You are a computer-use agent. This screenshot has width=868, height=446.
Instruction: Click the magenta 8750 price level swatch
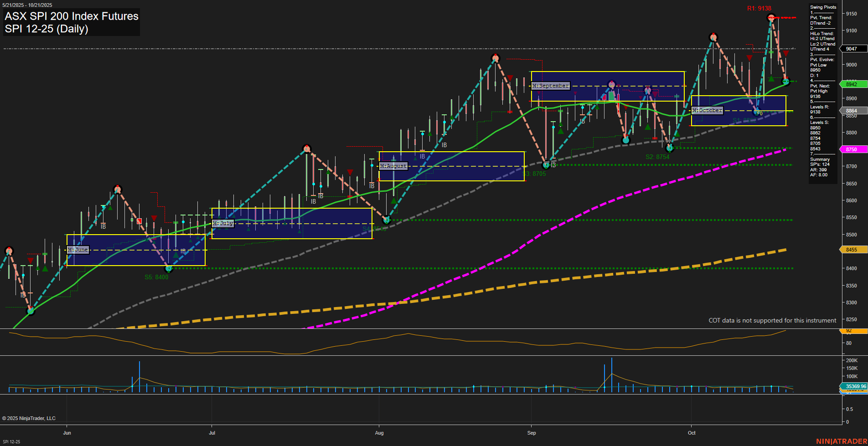(x=851, y=149)
